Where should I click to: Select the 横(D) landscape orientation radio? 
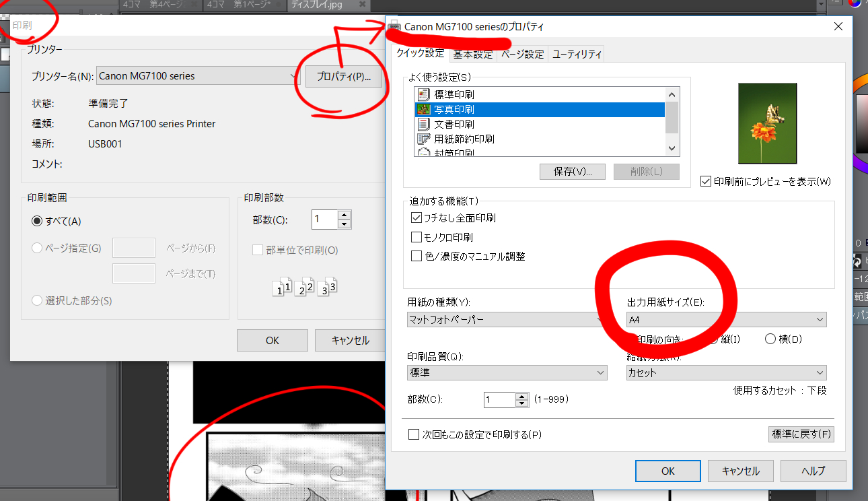pyautogui.click(x=771, y=339)
